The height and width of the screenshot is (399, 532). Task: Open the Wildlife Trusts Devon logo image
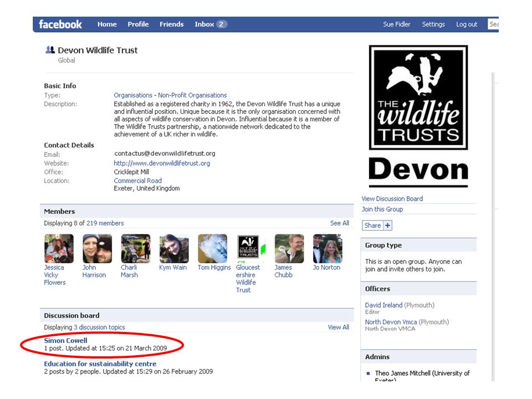(418, 116)
